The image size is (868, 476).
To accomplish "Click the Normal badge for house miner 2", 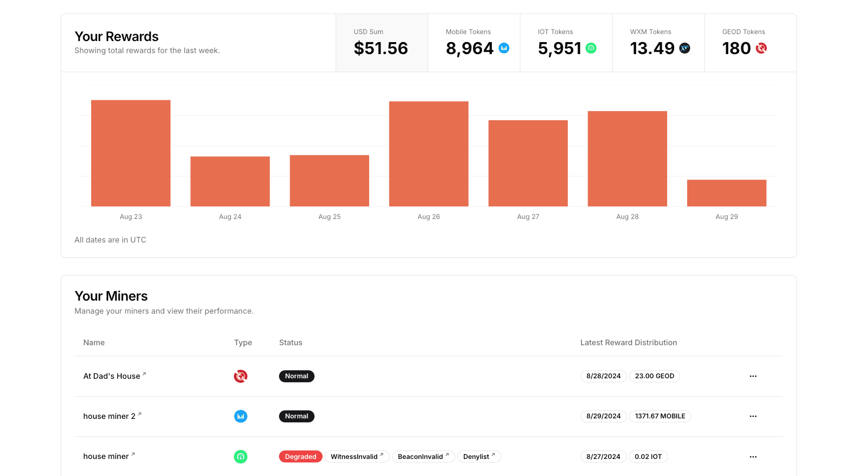I will 297,416.
